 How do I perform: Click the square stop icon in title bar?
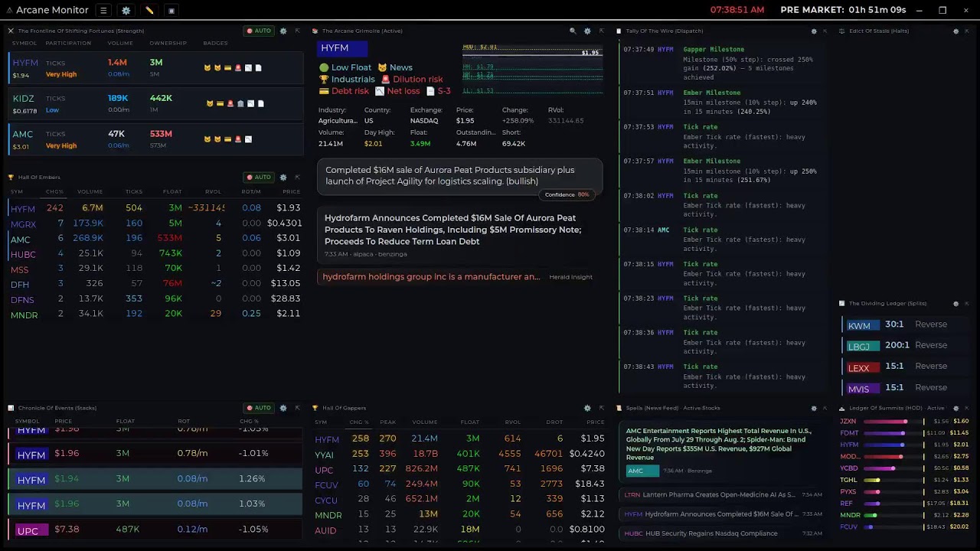[x=171, y=10]
